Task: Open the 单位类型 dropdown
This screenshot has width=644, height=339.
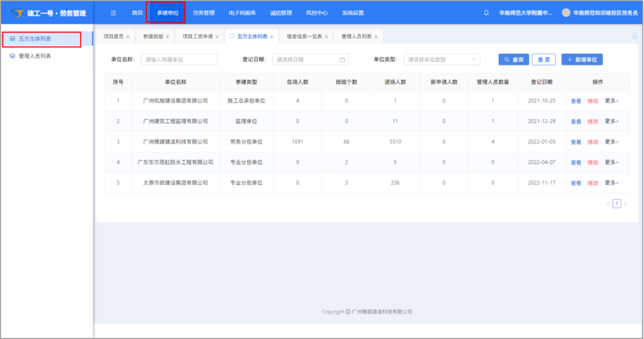Action: [442, 60]
